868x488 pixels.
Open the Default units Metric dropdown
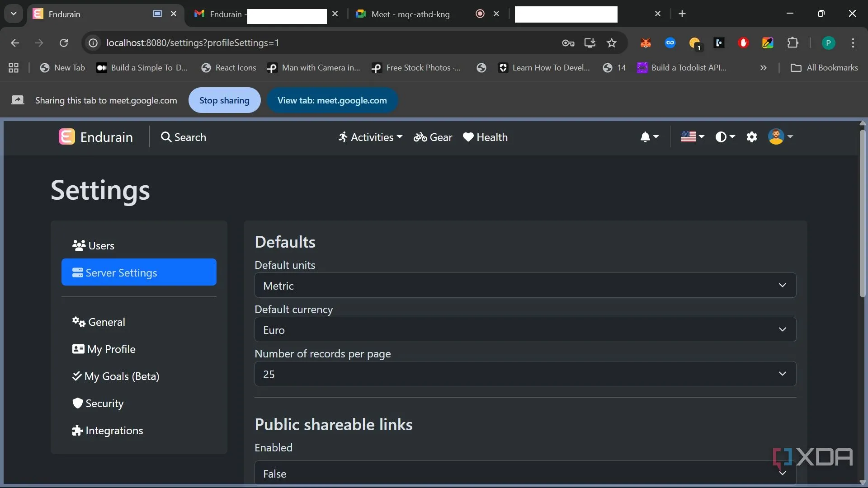coord(524,285)
